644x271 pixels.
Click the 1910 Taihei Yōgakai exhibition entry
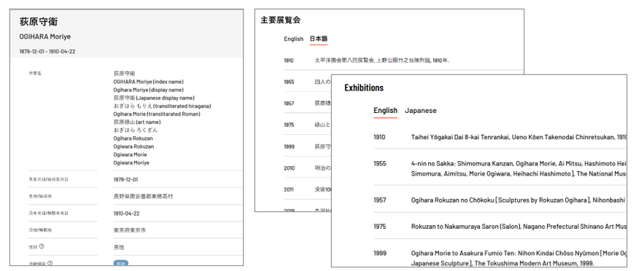500,137
